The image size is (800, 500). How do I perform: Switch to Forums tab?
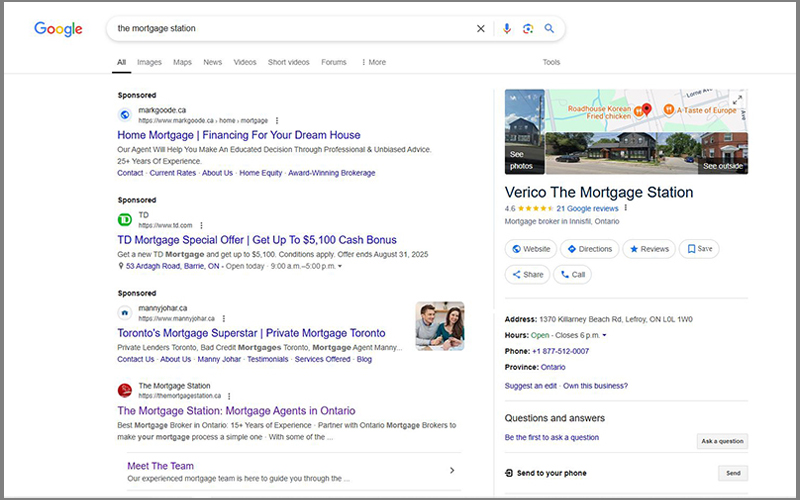point(334,62)
